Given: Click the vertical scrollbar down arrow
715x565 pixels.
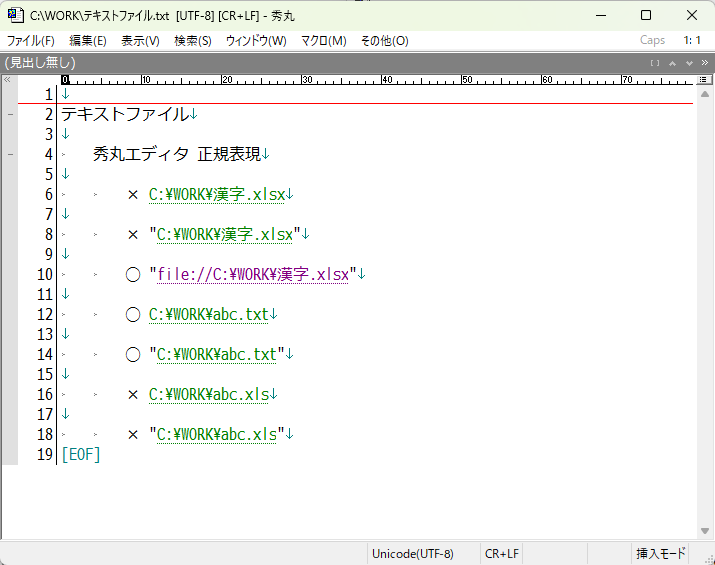Looking at the screenshot, I should pyautogui.click(x=705, y=531).
